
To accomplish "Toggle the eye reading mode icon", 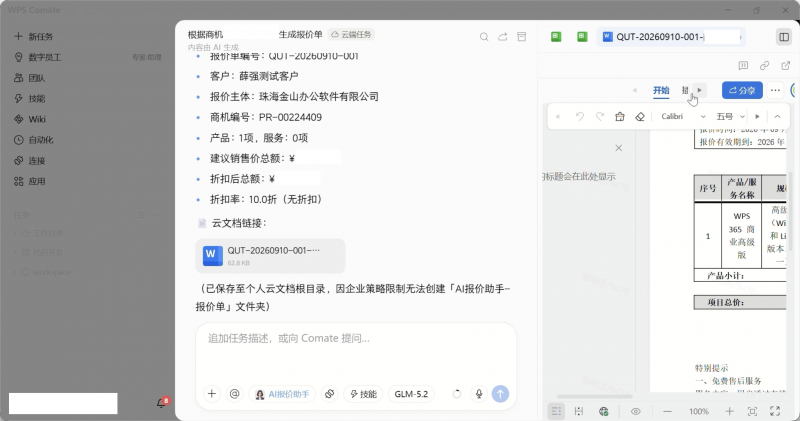I will (x=635, y=411).
